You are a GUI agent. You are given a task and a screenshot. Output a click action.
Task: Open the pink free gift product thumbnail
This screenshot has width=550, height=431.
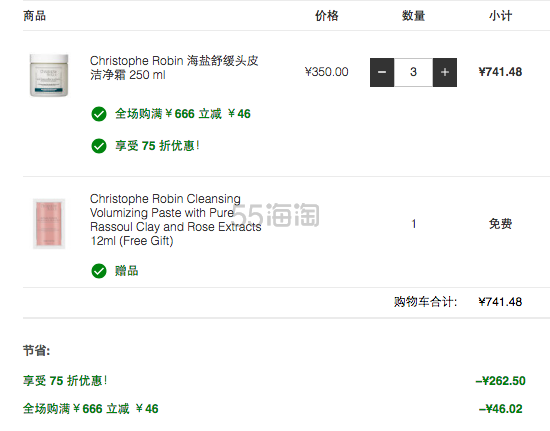pos(49,224)
